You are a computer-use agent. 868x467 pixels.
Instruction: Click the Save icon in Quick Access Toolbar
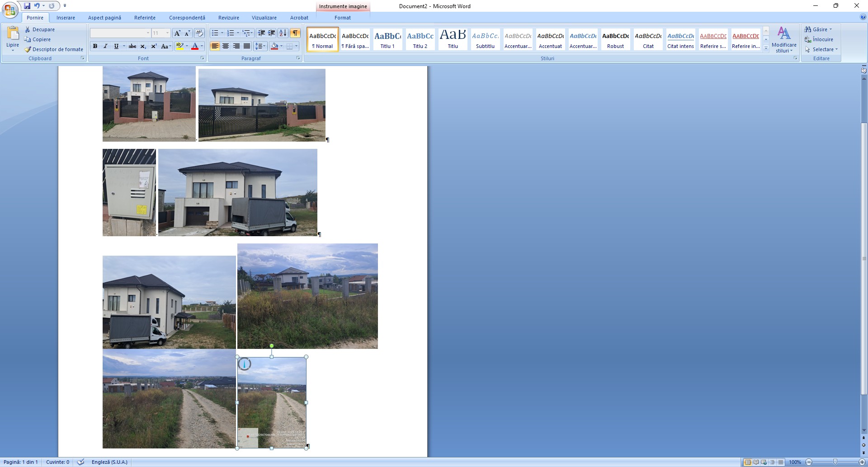pyautogui.click(x=27, y=6)
